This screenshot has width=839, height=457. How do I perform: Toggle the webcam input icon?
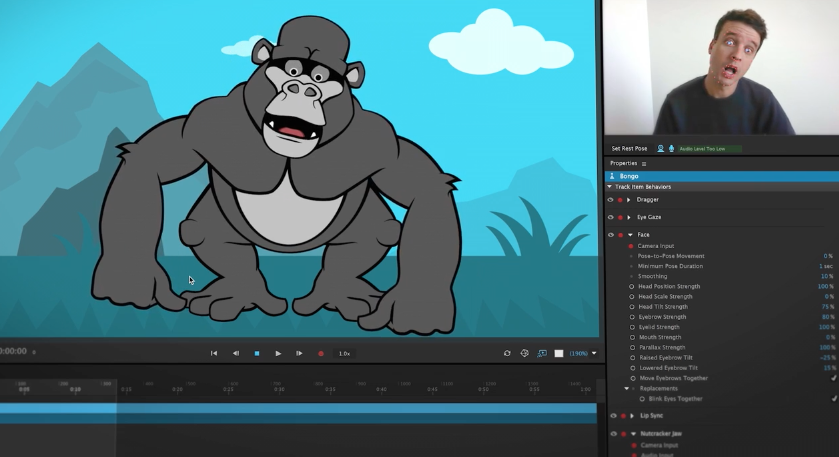[661, 149]
